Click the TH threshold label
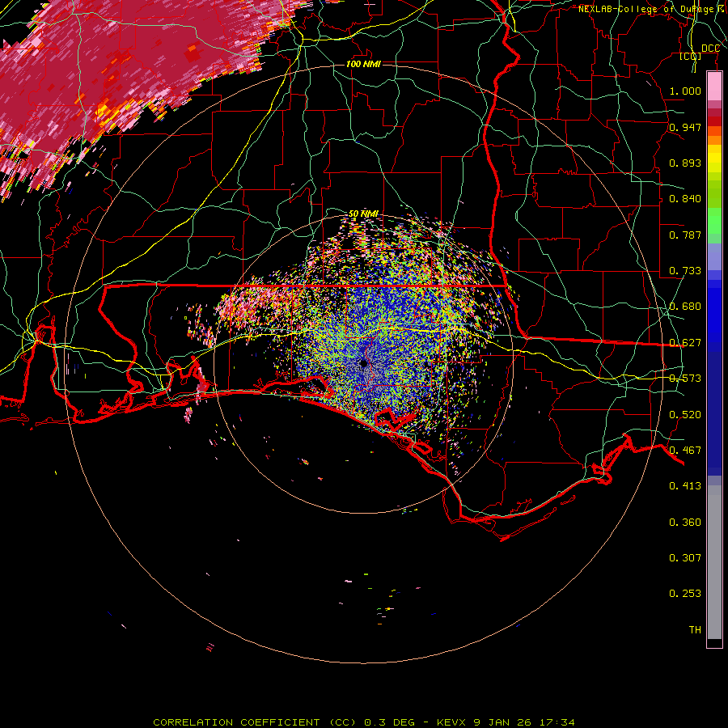This screenshot has height=728, width=728. point(695,630)
